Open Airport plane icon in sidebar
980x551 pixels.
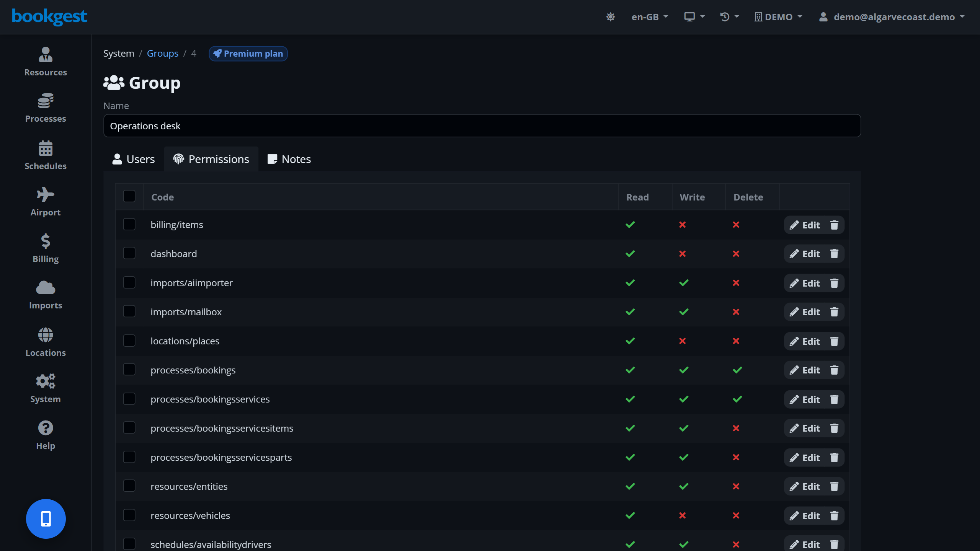click(x=46, y=195)
